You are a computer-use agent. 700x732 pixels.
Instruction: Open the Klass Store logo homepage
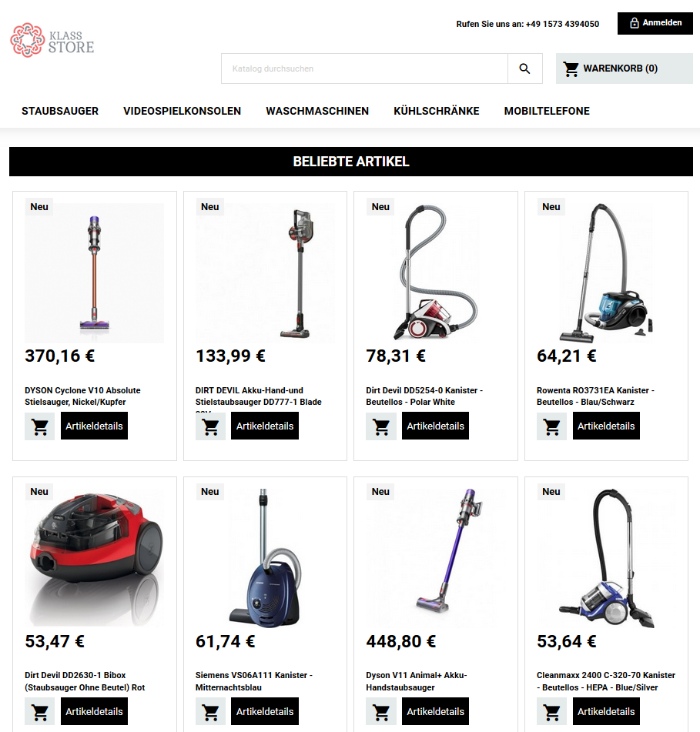[52, 40]
